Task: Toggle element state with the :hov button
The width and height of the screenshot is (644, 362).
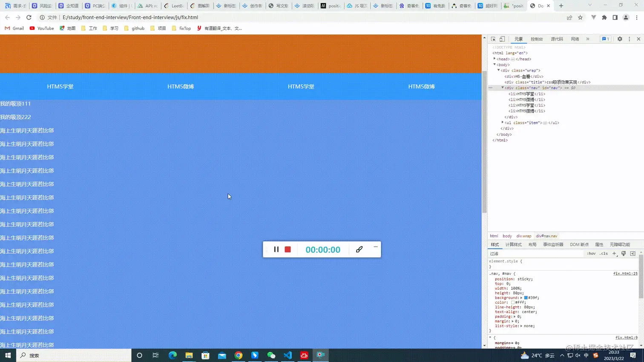Action: click(591, 253)
